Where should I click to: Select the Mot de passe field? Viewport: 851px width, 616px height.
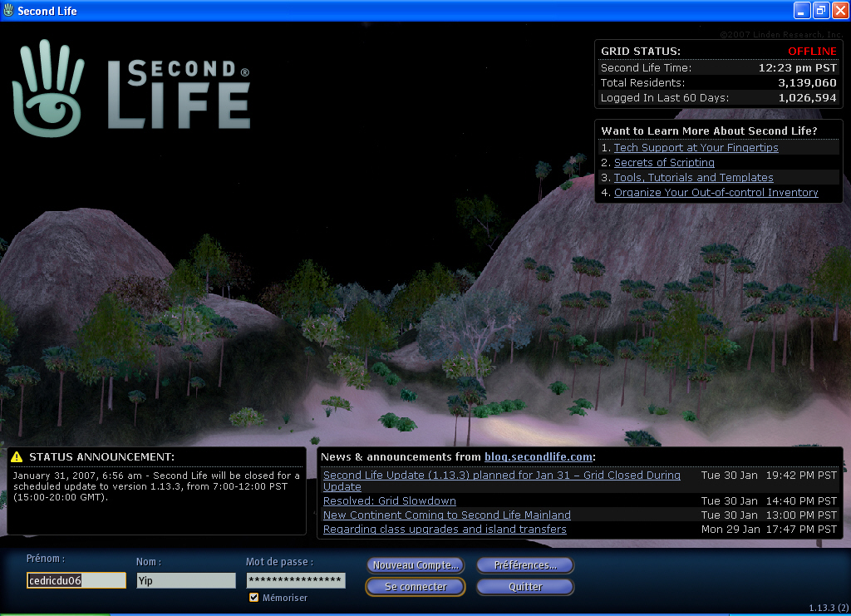(296, 580)
